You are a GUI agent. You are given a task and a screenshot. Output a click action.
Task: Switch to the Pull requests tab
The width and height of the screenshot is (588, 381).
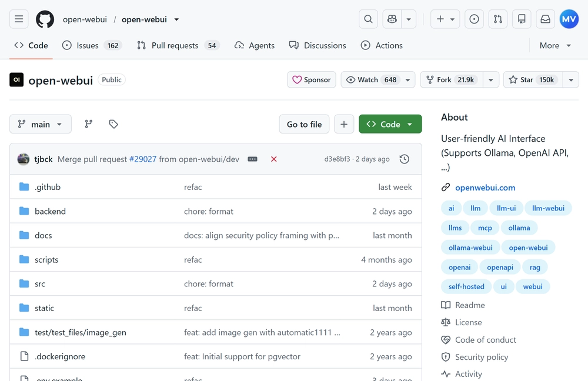(x=178, y=46)
